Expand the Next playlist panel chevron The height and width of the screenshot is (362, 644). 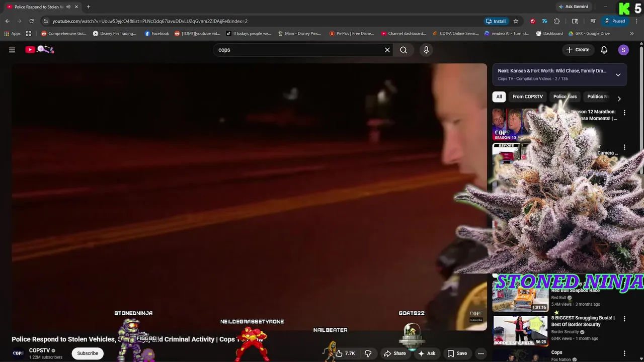[x=618, y=75]
